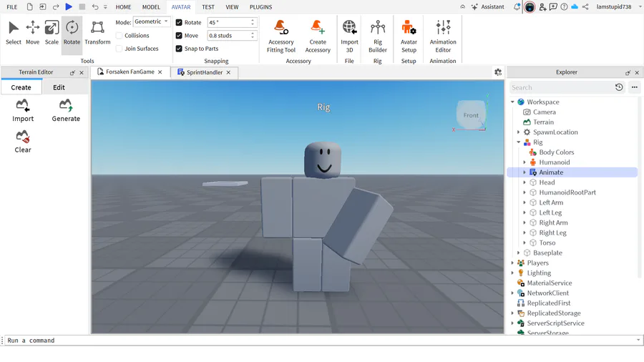Open Import 3D

349,36
